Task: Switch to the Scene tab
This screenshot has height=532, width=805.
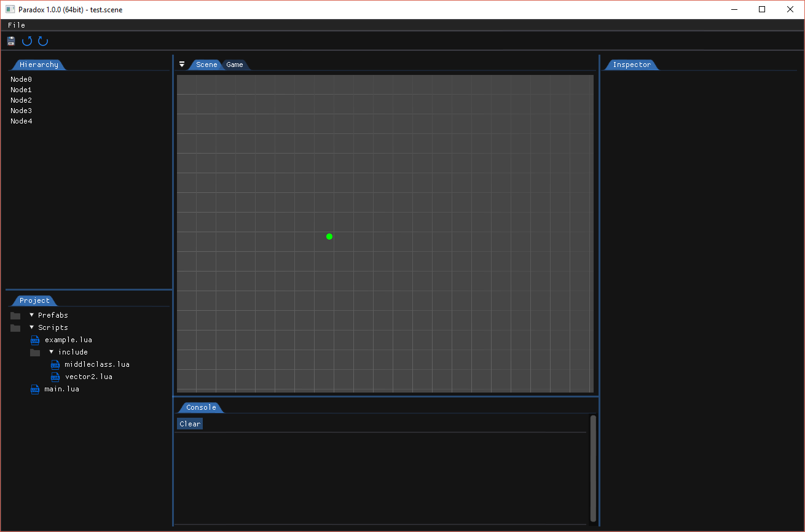Action: click(x=206, y=65)
